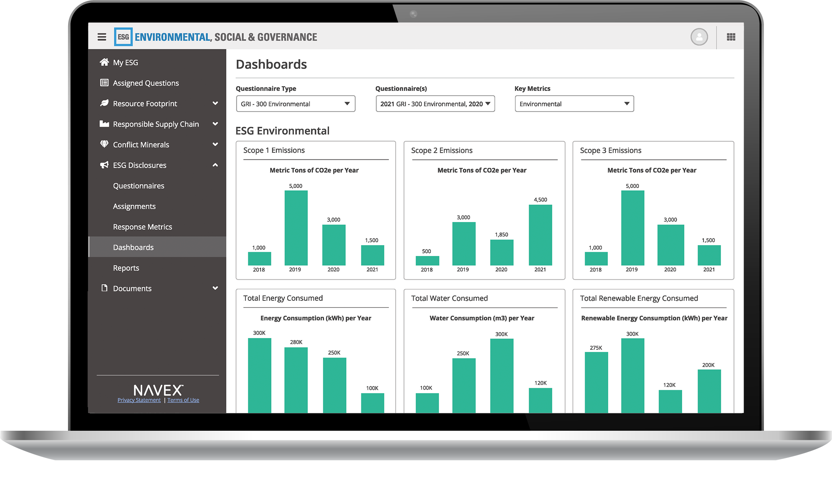832x504 pixels.
Task: Expand the Documents section
Action: click(x=215, y=288)
